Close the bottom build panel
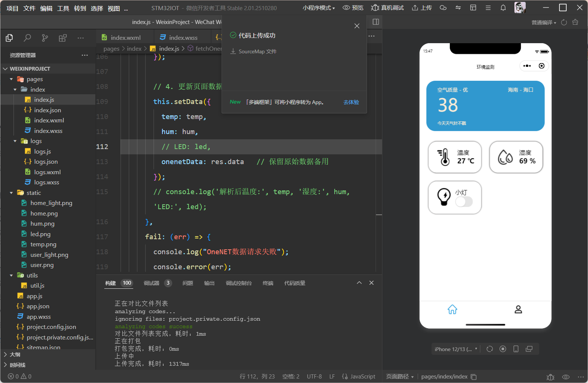The width and height of the screenshot is (588, 383). (371, 283)
